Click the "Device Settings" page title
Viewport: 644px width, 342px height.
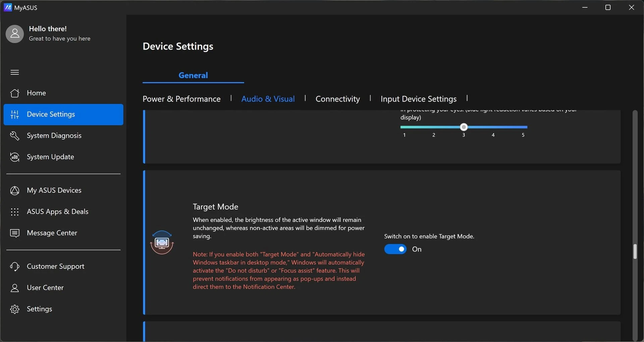pos(178,46)
